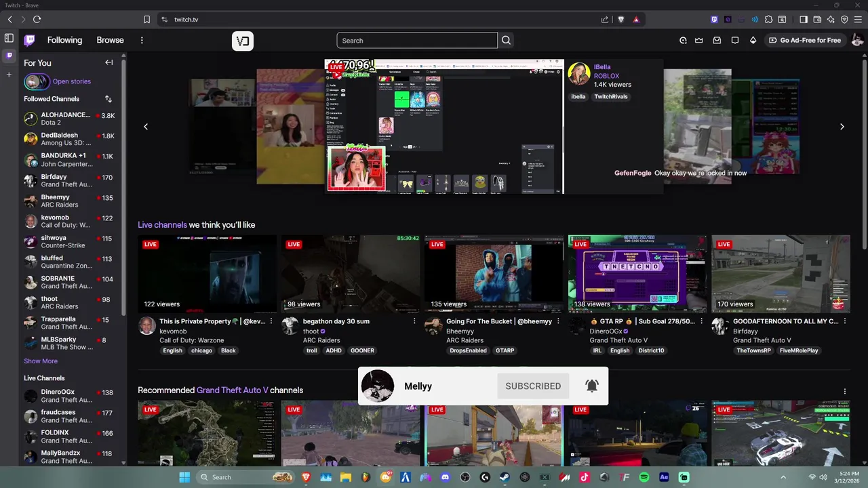
Task: Open the Twitch more options kebab menu
Action: [x=142, y=40]
